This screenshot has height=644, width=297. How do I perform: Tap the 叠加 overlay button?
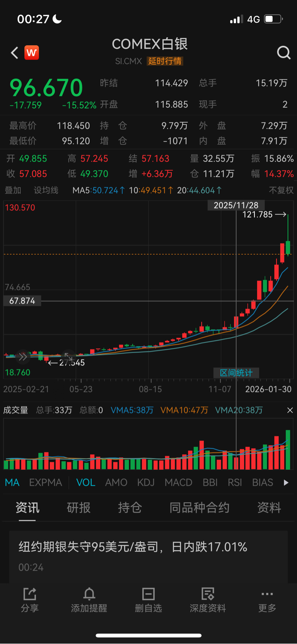coord(13,190)
